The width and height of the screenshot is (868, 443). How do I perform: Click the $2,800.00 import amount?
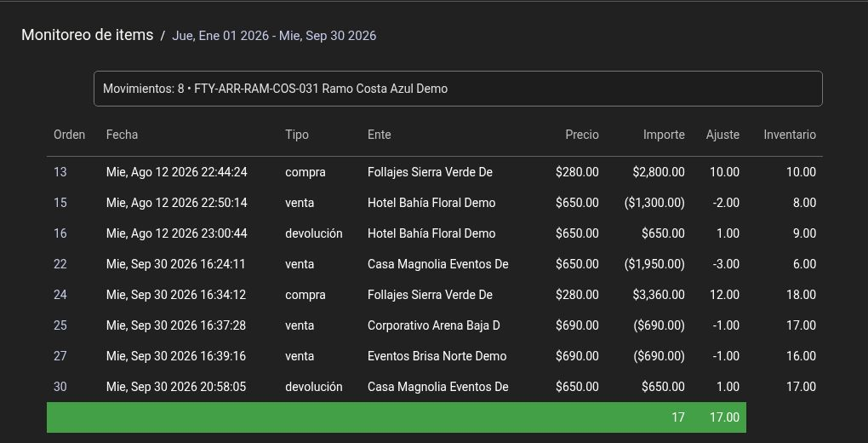tap(659, 172)
